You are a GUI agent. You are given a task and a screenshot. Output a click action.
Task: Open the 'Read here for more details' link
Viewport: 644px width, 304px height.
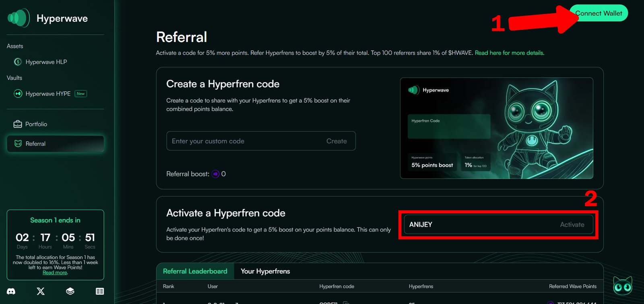coord(509,53)
